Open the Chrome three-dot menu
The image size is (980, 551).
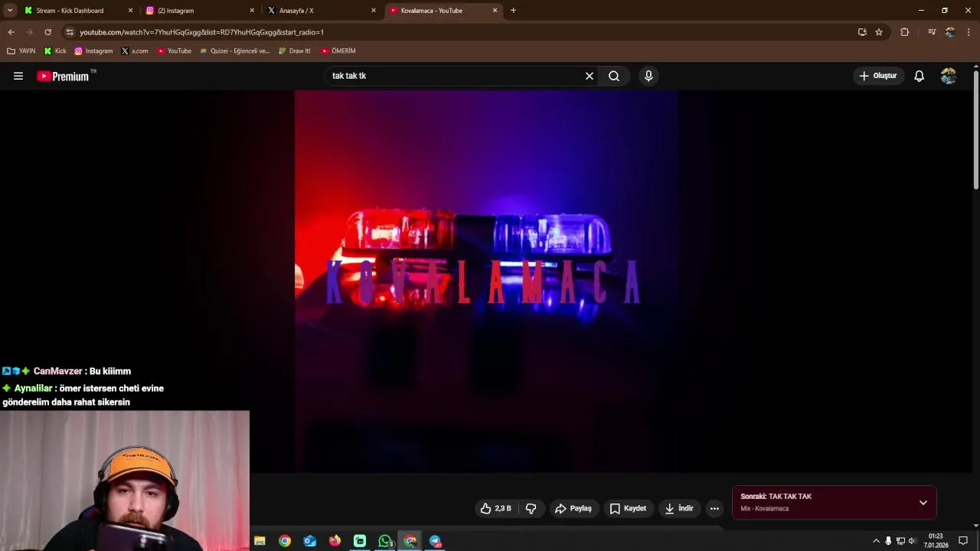click(x=969, y=32)
